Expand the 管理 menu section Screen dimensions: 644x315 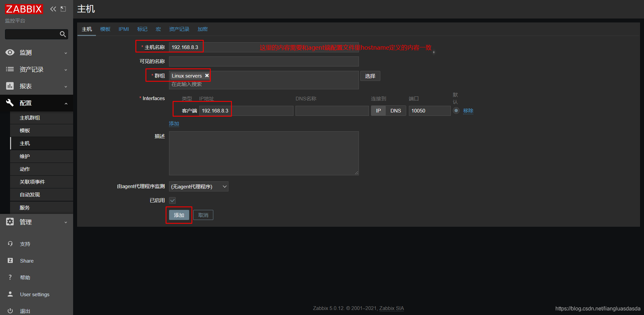point(66,222)
